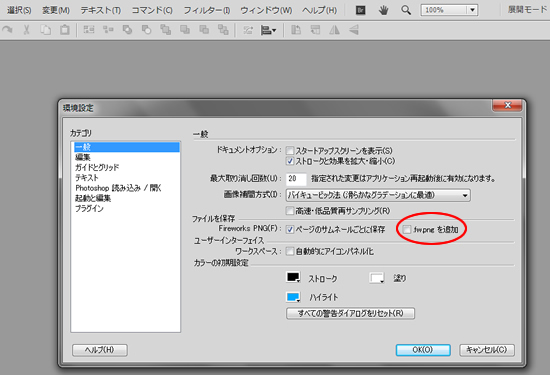Screen dimensions: 550x375
Task: Open the テキスト(T) menu
Action: (101, 10)
